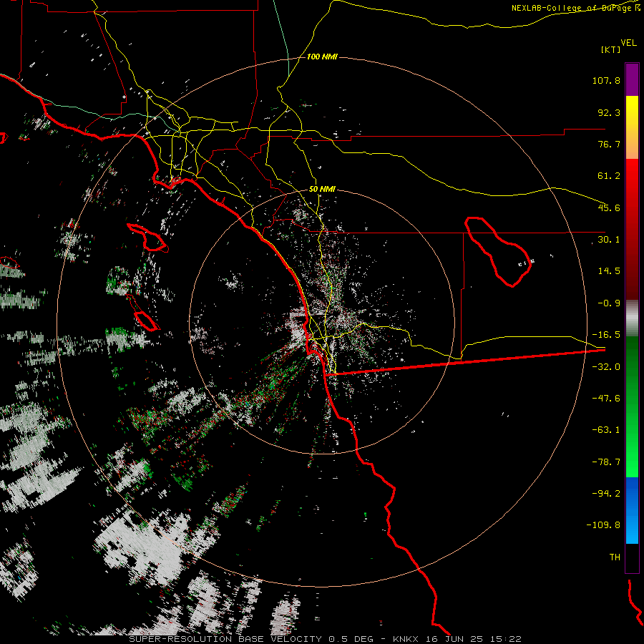Click the TH legend label
Screen dimensions: 644x644
(615, 557)
